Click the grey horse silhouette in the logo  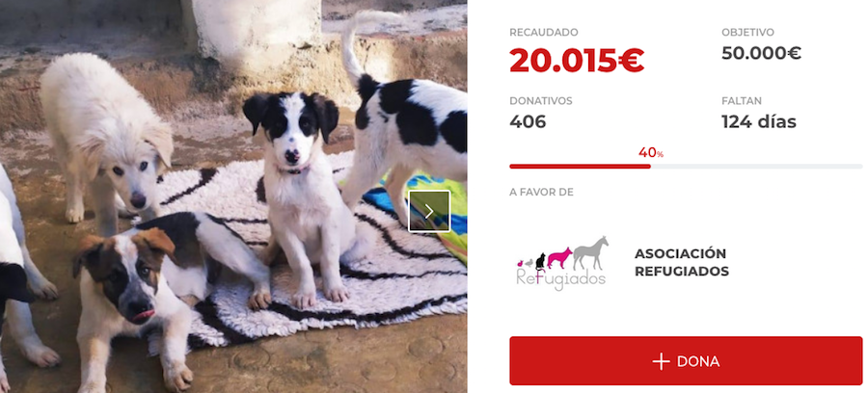pos(590,253)
